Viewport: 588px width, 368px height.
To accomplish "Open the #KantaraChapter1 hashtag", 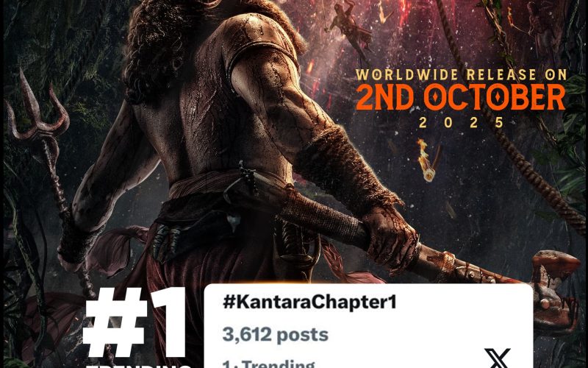I will pos(309,302).
